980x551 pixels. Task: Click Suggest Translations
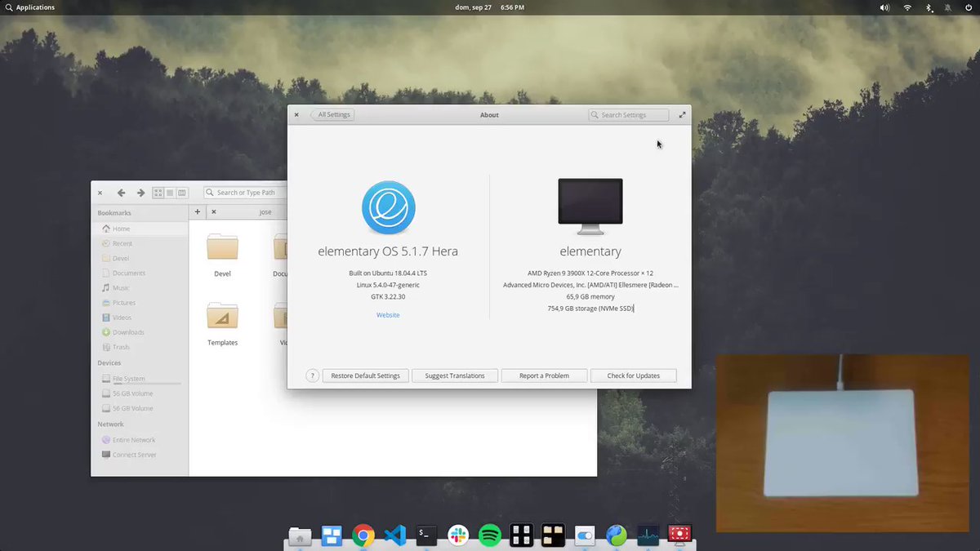[455, 375]
